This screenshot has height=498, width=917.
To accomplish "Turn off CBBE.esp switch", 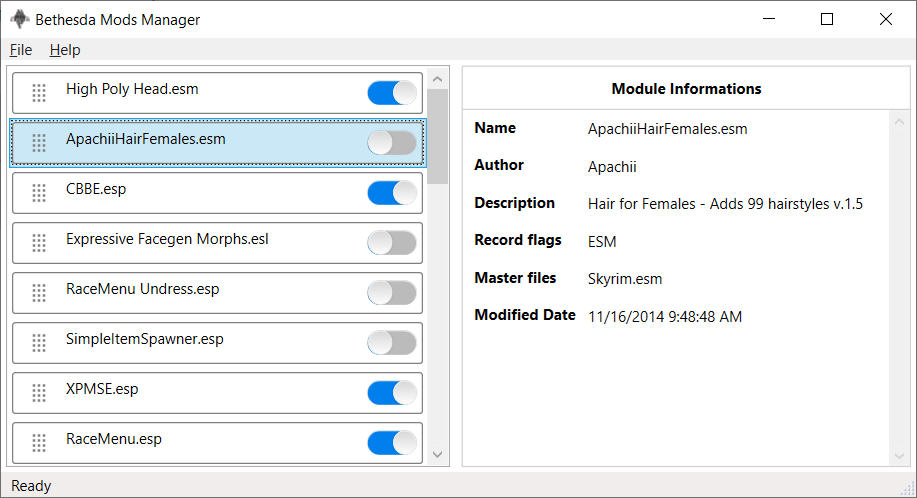I will point(392,193).
